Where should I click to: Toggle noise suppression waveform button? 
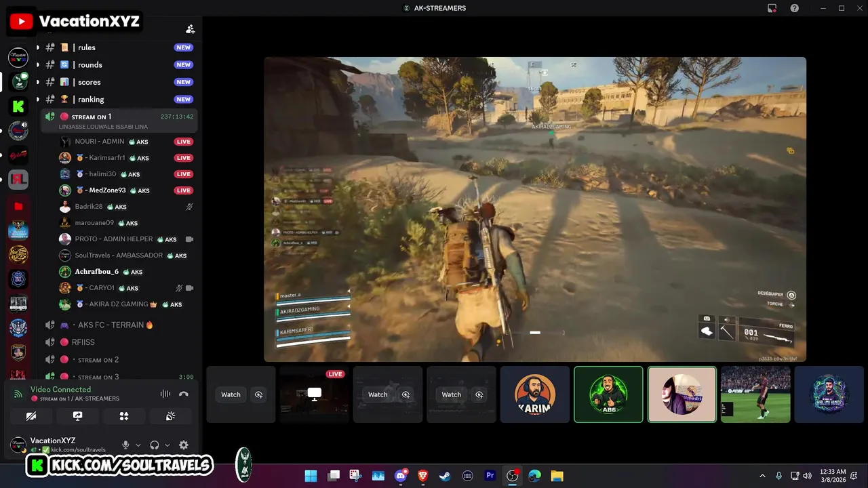pyautogui.click(x=165, y=394)
